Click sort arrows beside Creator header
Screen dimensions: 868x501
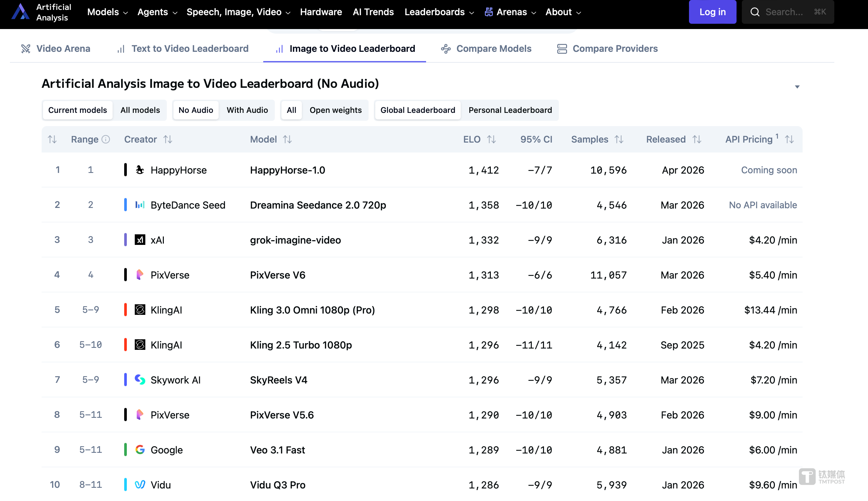tap(168, 139)
